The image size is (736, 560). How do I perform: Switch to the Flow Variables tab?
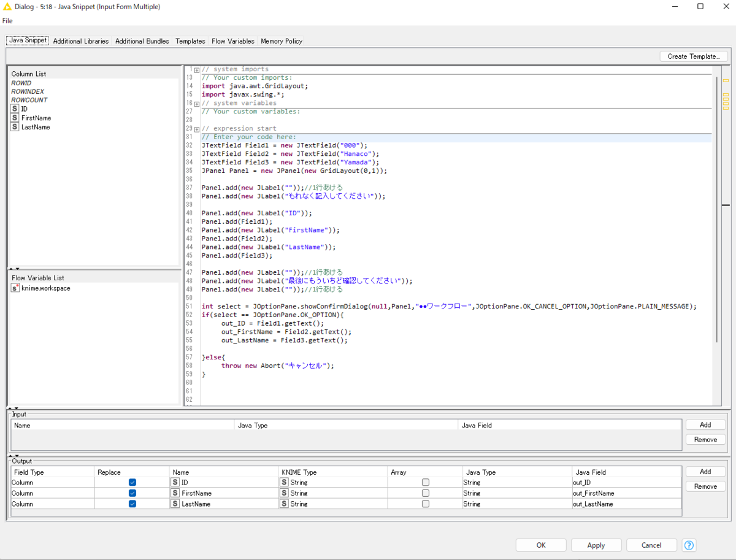point(233,41)
